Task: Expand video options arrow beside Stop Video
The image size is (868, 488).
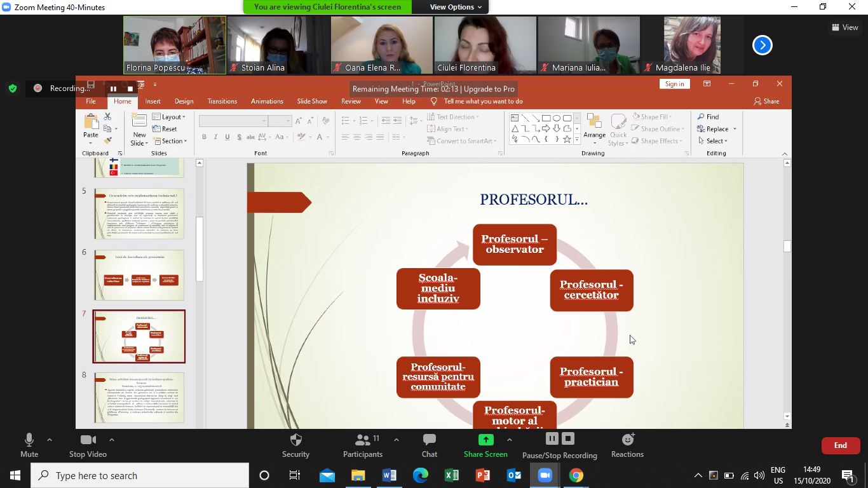Action: click(x=112, y=440)
